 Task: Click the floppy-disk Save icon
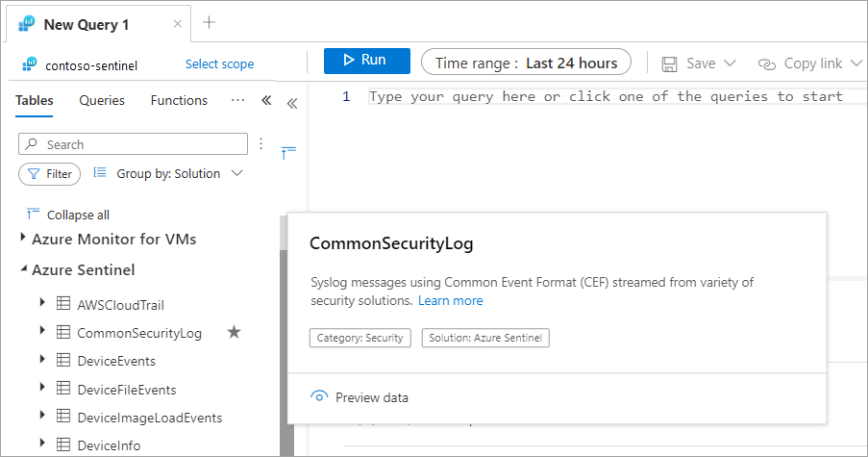(x=669, y=64)
